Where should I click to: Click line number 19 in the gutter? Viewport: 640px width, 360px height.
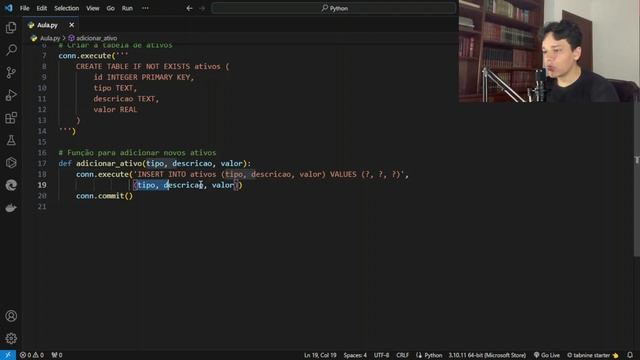pos(42,185)
